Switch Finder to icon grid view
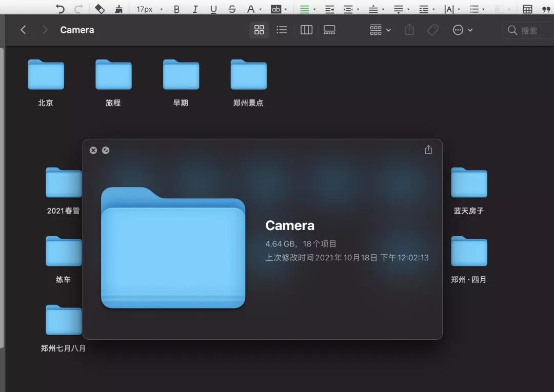The height and width of the screenshot is (392, 554). [x=259, y=30]
